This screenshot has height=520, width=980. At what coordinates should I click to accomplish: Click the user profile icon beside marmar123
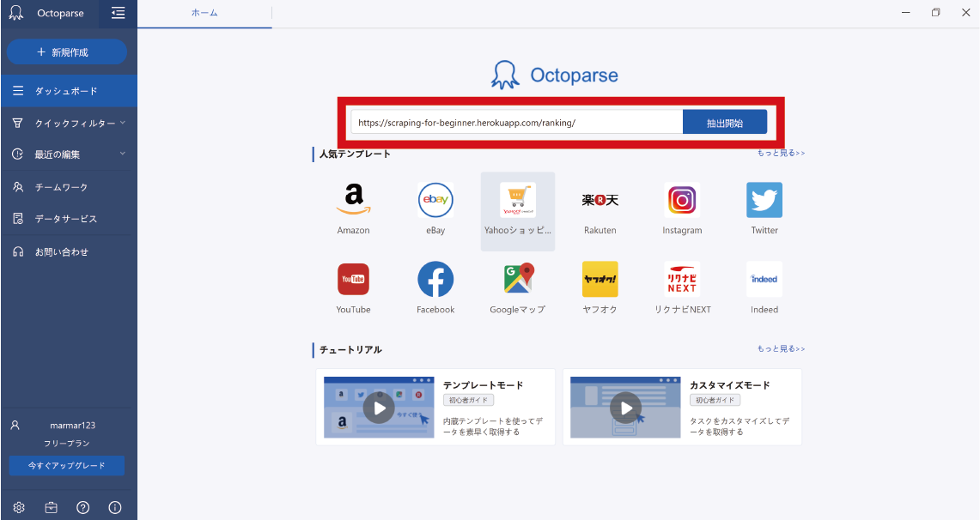(x=15, y=425)
